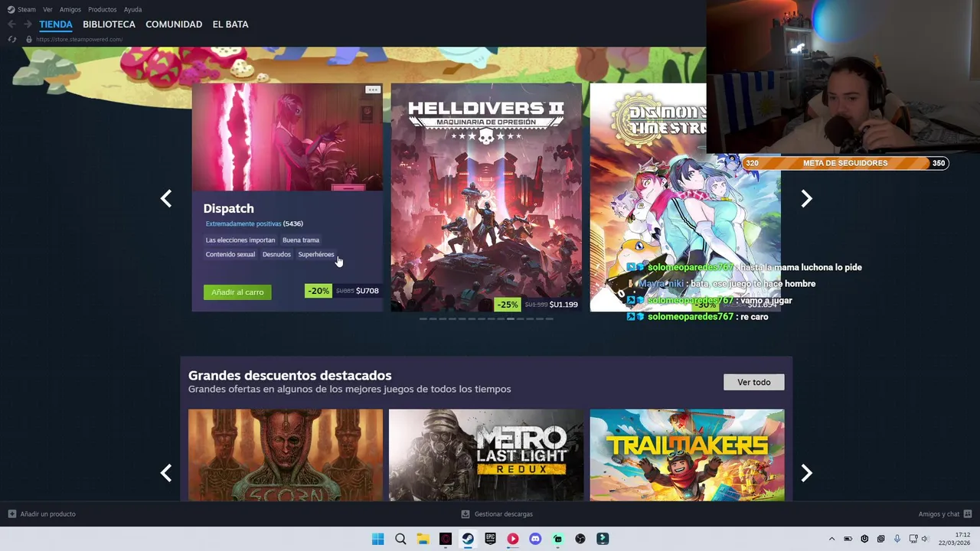The image size is (980, 551).
Task: Open the Productos menu
Action: point(103,9)
